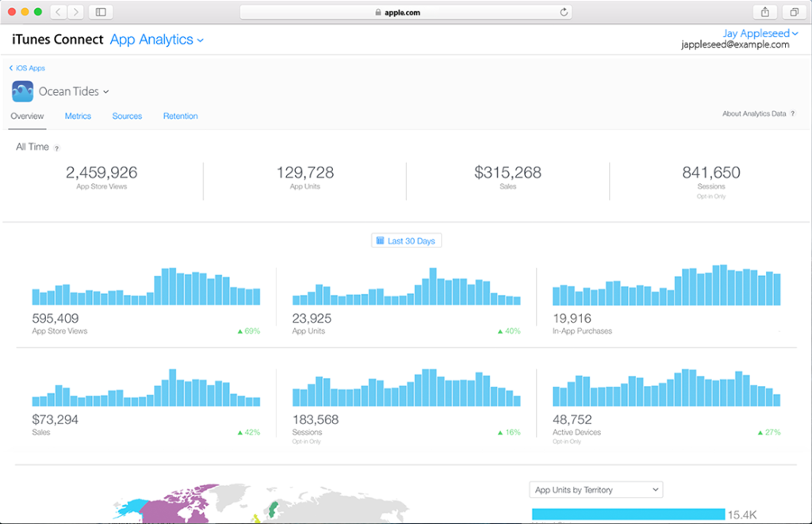Image resolution: width=812 pixels, height=524 pixels.
Task: Open the App Store Views bar chart
Action: click(146, 286)
